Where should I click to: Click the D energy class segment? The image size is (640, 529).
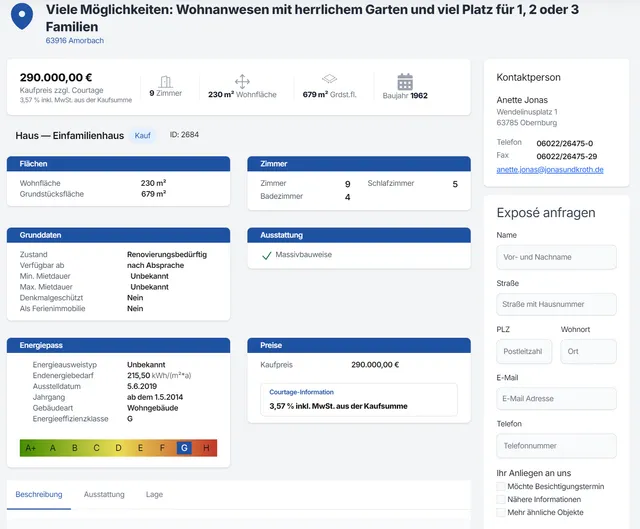tap(118, 448)
